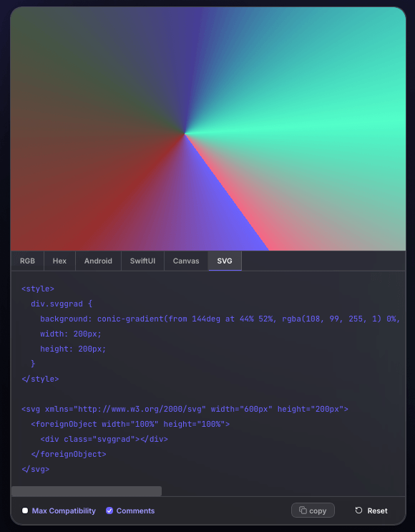415x532 pixels.
Task: Enable the Max Compatibility checkbox
Action: point(25,511)
